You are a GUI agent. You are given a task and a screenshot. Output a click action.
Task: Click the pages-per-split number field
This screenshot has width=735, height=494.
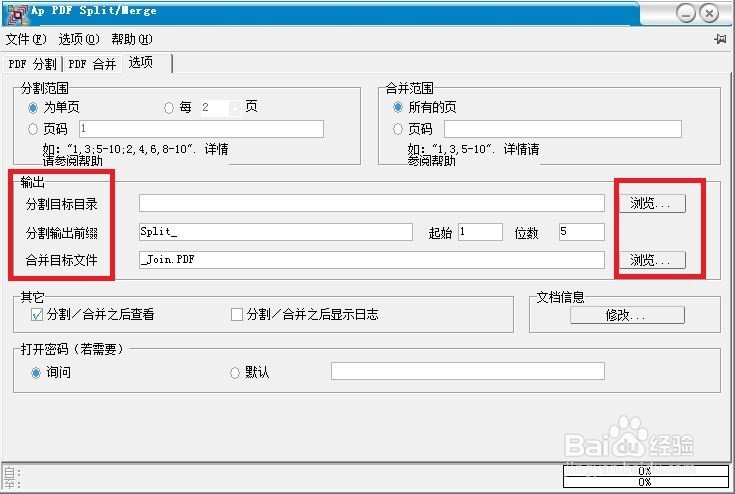point(216,108)
